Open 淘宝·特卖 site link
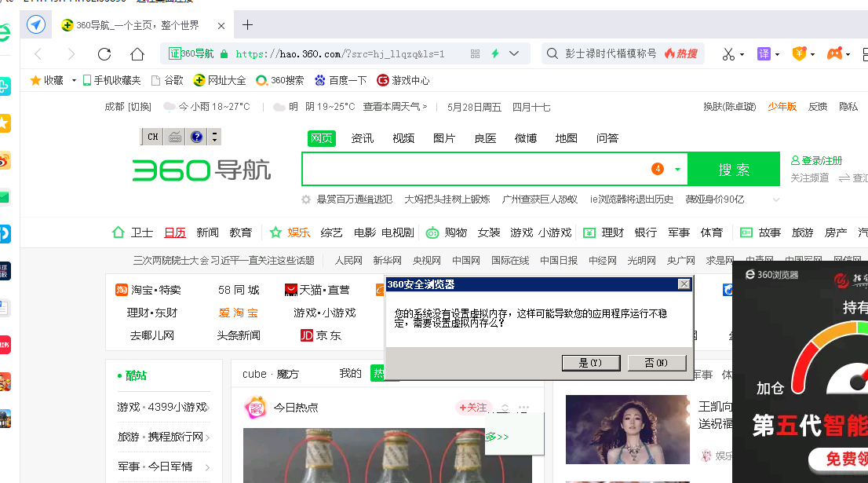This screenshot has width=868, height=483. click(148, 290)
